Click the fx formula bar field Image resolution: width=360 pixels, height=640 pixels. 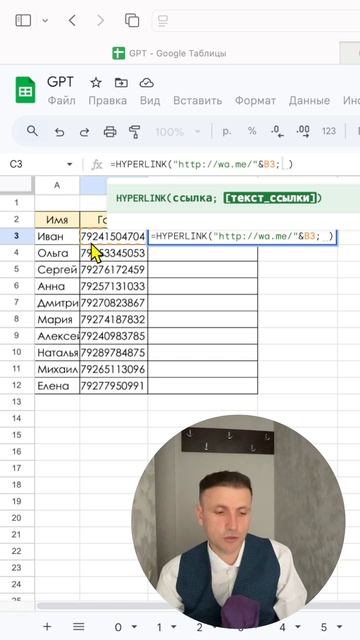pyautogui.click(x=233, y=164)
